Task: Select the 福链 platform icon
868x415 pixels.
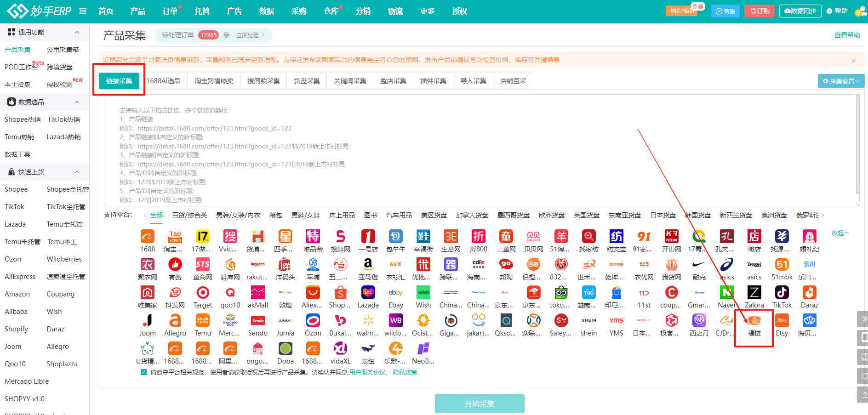Action: point(754,321)
